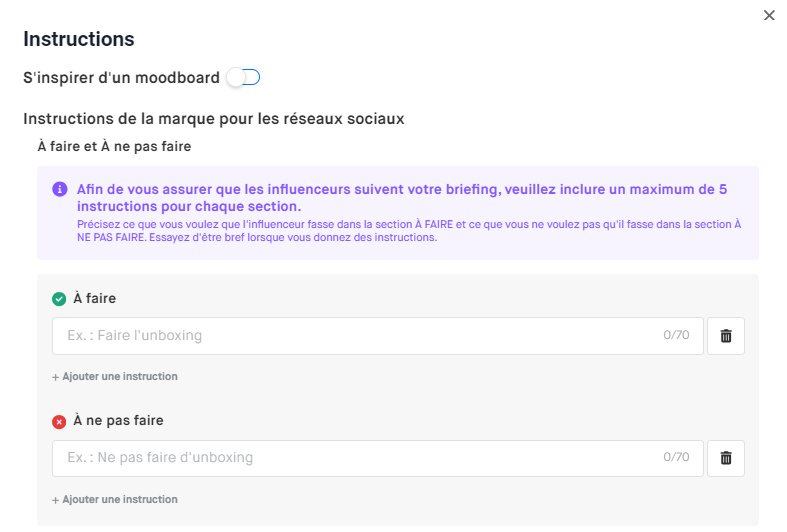Click the red cross icon beside À ne pas faire
The image size is (787, 532).
coord(59,421)
